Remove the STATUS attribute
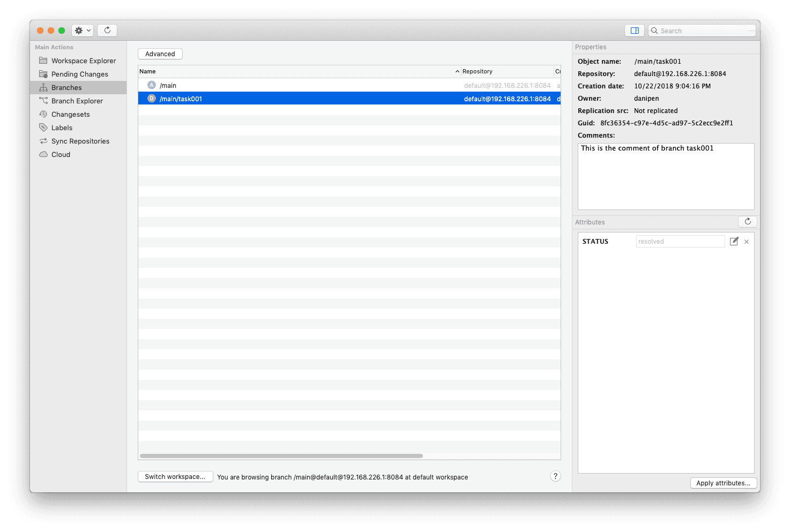Image resolution: width=790 pixels, height=532 pixels. coord(746,241)
